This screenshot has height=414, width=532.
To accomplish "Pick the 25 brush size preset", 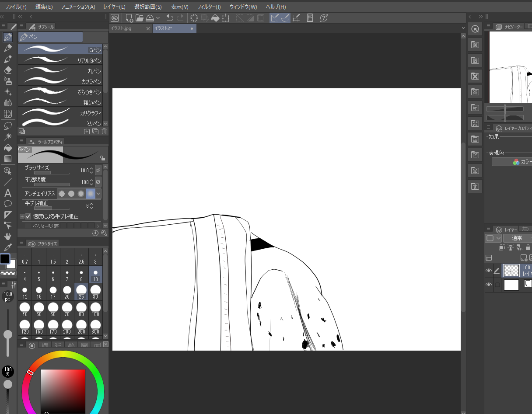I will [x=81, y=292].
